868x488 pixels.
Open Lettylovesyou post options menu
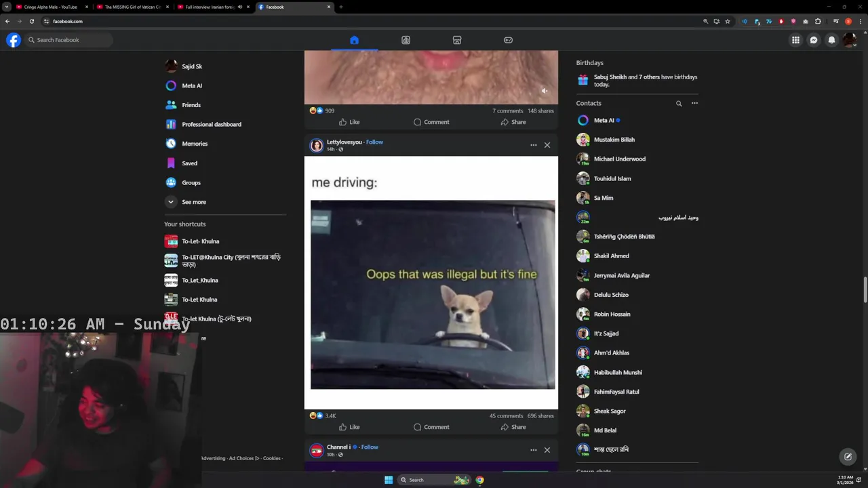[x=534, y=145]
